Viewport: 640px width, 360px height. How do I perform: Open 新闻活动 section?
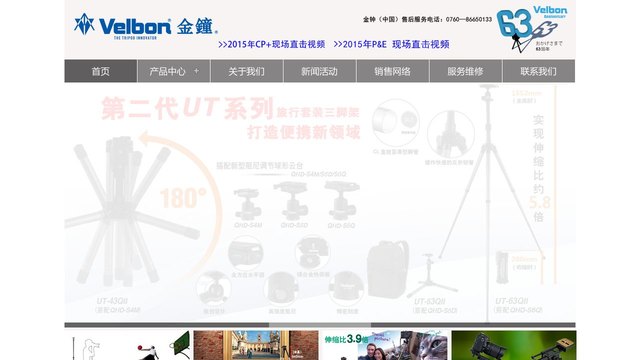click(x=320, y=71)
